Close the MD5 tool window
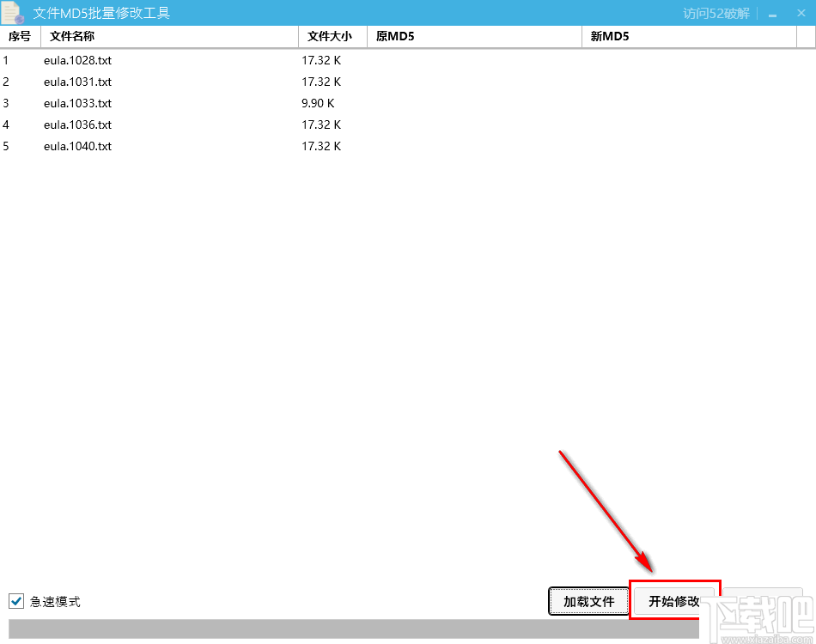 [801, 14]
